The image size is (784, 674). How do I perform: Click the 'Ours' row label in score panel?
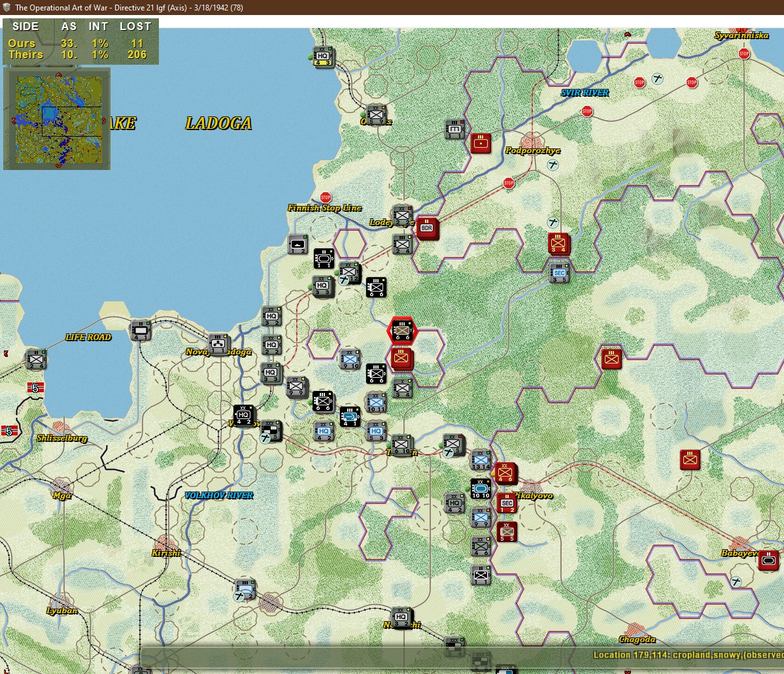[22, 44]
